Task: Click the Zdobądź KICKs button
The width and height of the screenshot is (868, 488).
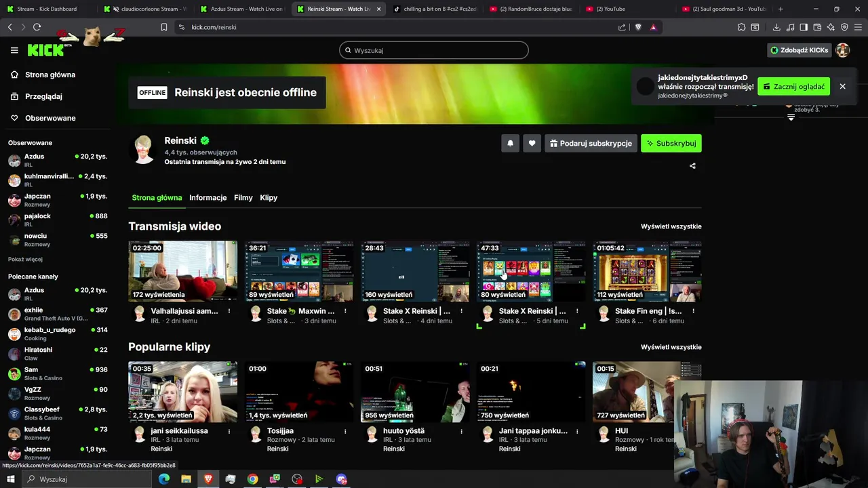Action: (798, 50)
